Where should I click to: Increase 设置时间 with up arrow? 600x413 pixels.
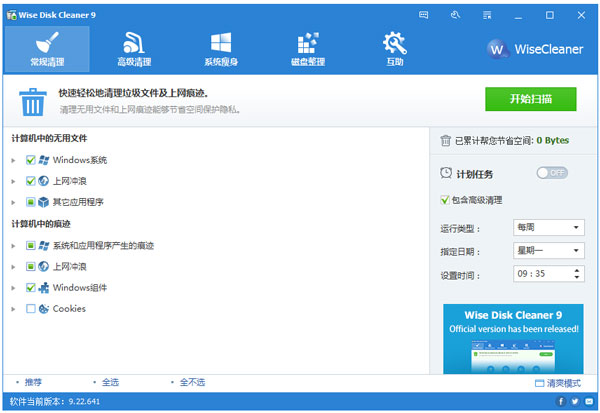pos(577,270)
